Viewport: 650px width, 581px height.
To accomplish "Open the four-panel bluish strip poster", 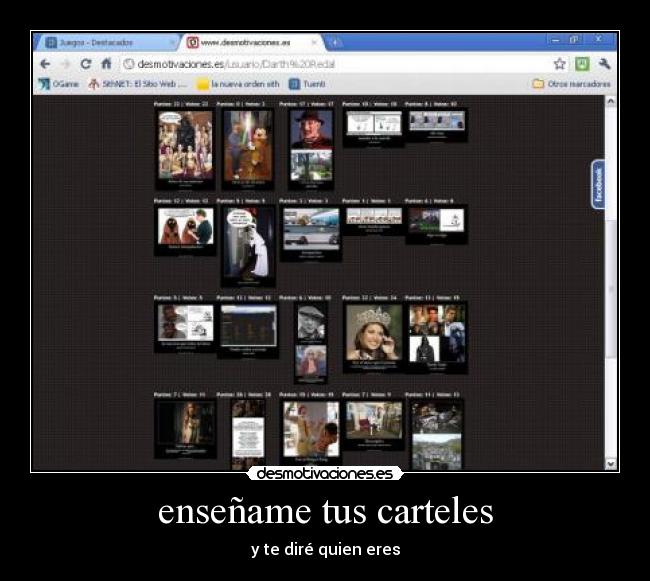I will (x=437, y=125).
